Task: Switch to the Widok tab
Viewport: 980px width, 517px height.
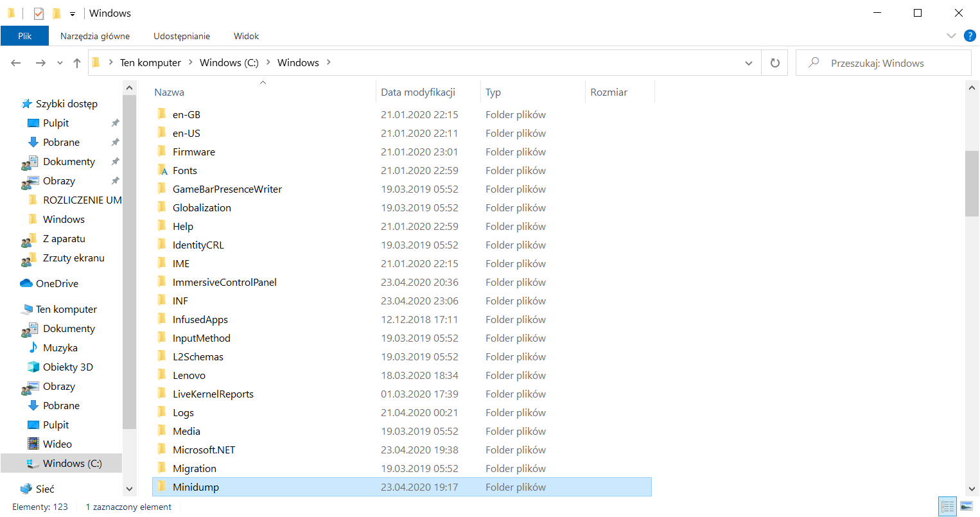Action: pos(247,36)
